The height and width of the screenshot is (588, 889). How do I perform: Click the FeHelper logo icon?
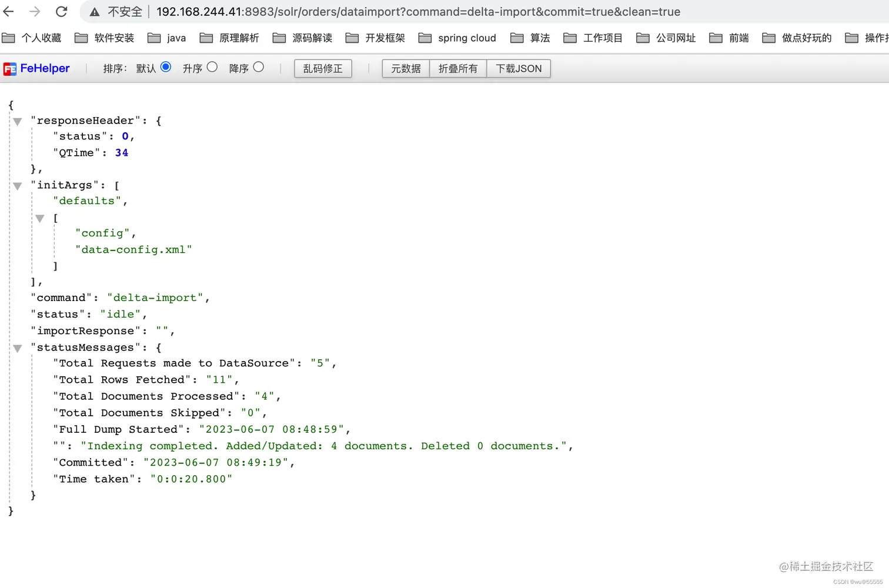tap(10, 69)
